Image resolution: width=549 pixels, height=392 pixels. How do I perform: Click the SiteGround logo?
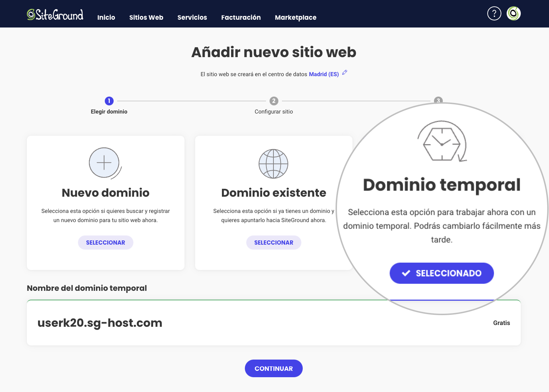tap(55, 14)
